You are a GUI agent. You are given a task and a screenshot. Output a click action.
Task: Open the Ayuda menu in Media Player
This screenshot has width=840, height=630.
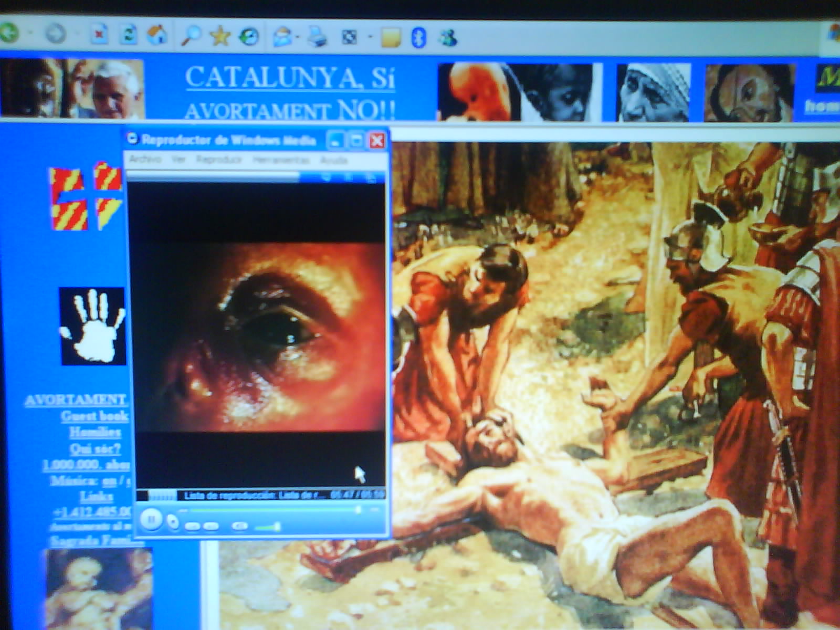click(334, 160)
